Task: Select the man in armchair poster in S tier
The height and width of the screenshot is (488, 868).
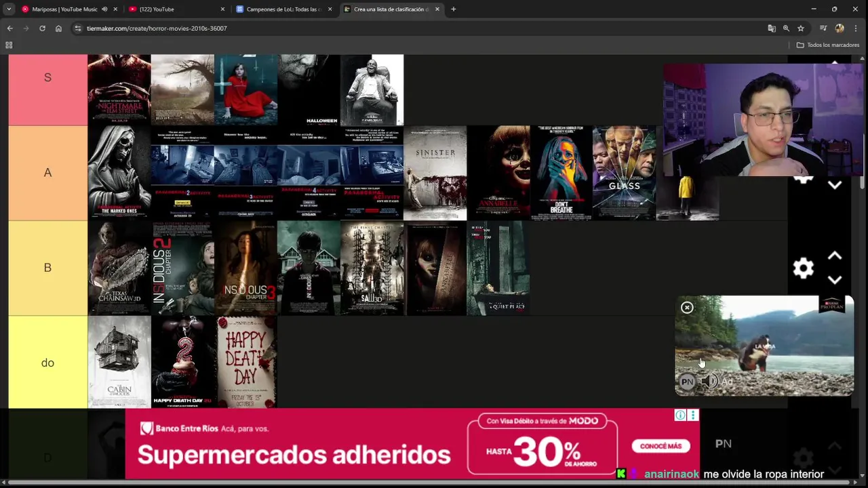Action: tap(372, 90)
